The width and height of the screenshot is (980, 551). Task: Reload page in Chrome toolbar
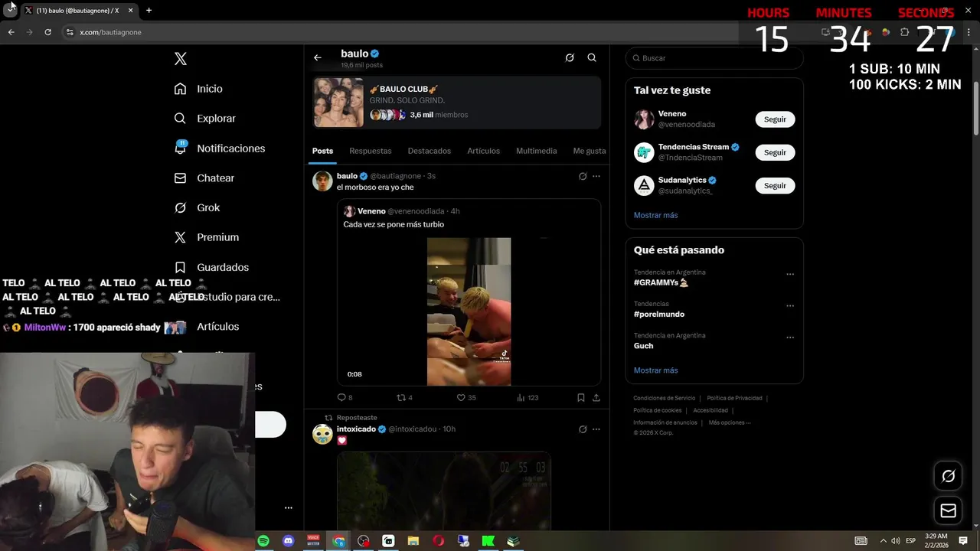coord(47,32)
